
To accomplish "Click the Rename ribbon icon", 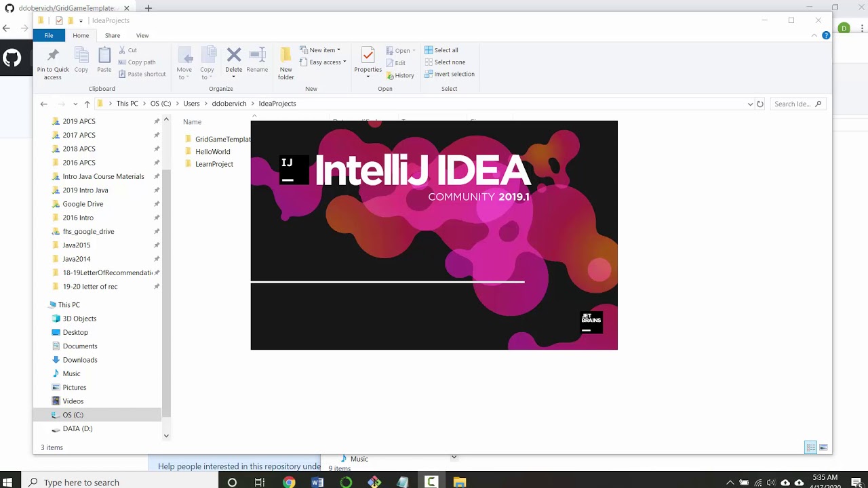I will (257, 60).
